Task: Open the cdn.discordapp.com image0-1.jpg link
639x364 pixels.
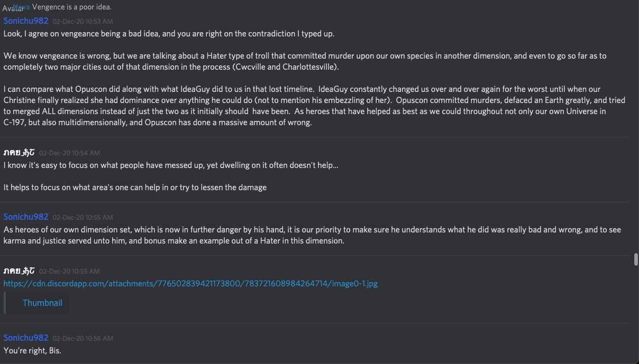Action: [190, 284]
